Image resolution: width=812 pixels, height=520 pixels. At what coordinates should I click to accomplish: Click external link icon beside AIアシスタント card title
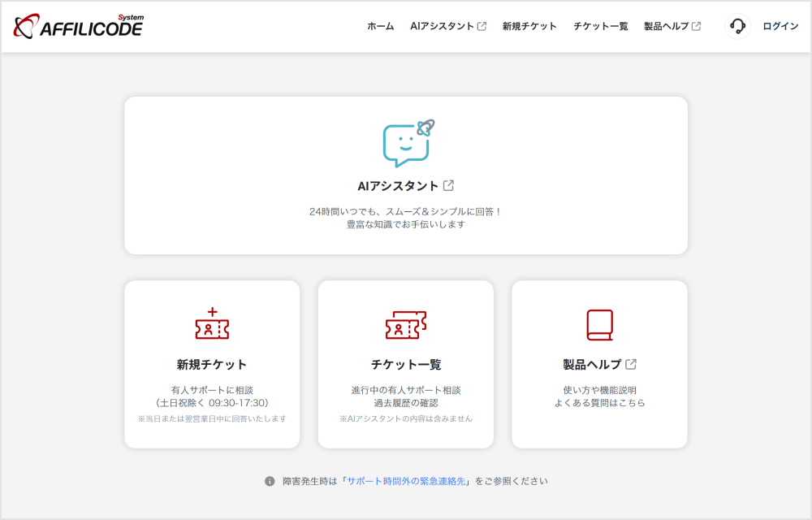[449, 186]
